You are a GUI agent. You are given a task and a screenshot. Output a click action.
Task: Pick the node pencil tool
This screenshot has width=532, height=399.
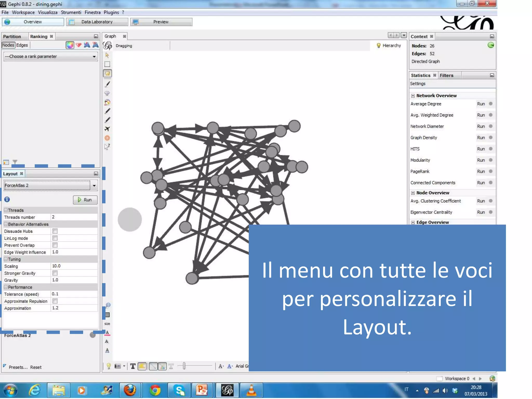107,111
